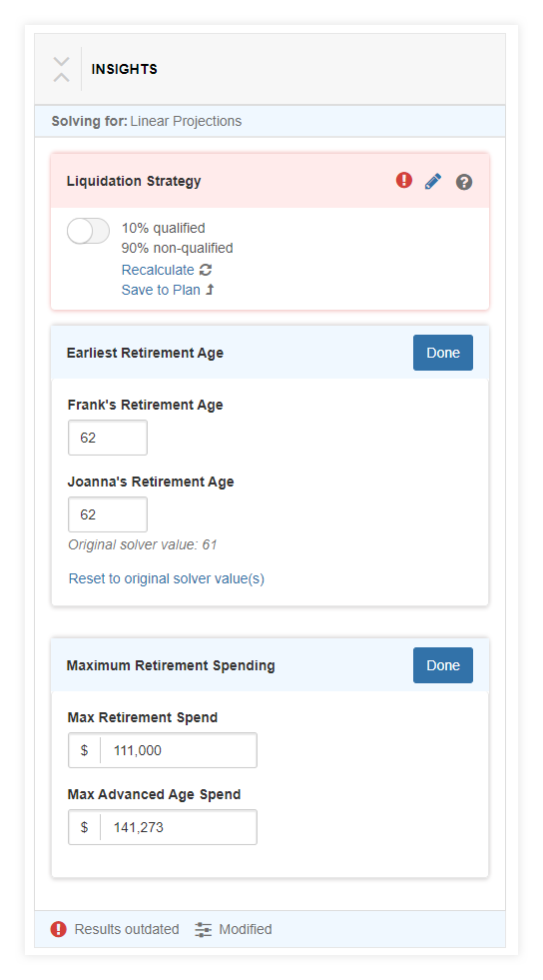Viewport: 543px width, 980px height.
Task: Click the Recalculate refresh icon
Action: tap(206, 270)
